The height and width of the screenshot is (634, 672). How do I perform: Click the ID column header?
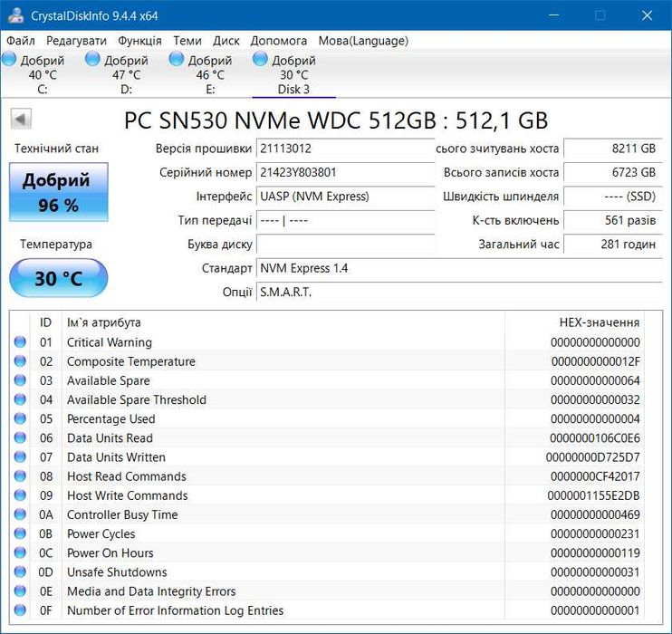point(46,322)
